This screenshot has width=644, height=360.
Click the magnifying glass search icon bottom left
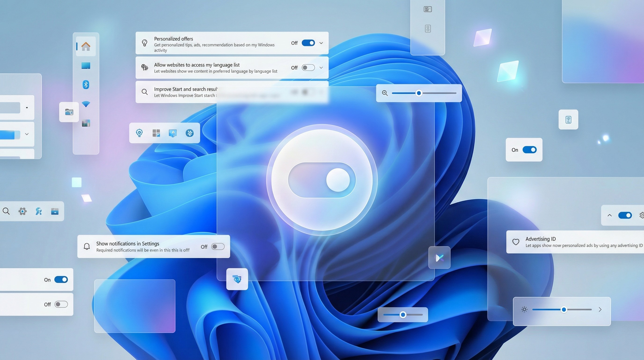tap(6, 211)
